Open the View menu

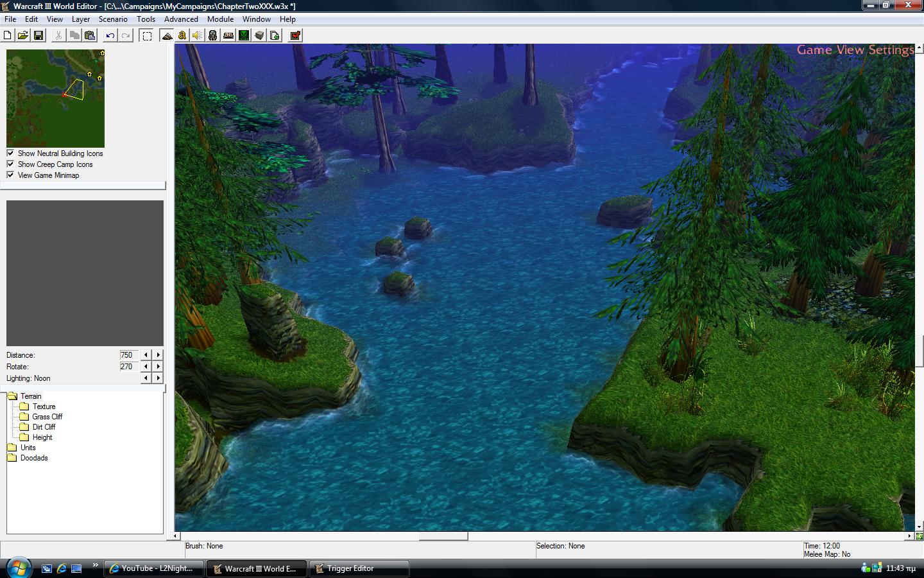click(55, 19)
